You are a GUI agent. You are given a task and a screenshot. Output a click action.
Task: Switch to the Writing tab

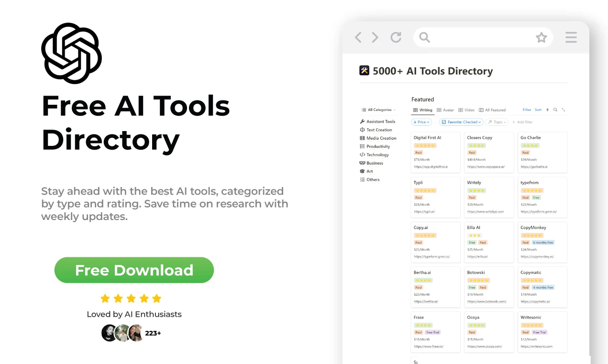[422, 110]
